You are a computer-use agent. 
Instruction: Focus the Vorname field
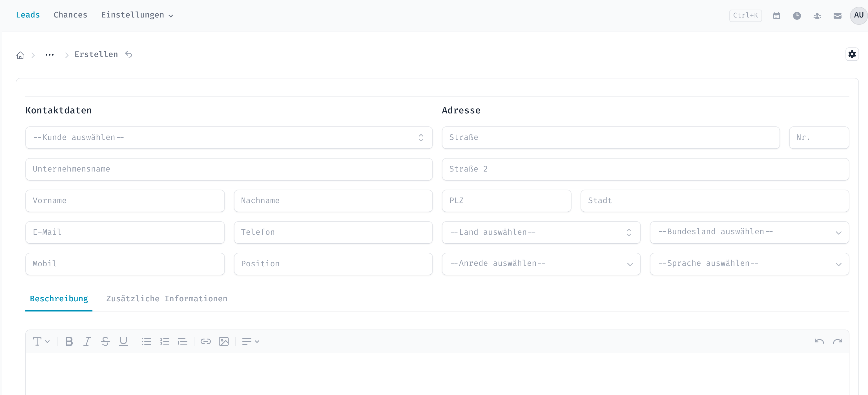[125, 201]
